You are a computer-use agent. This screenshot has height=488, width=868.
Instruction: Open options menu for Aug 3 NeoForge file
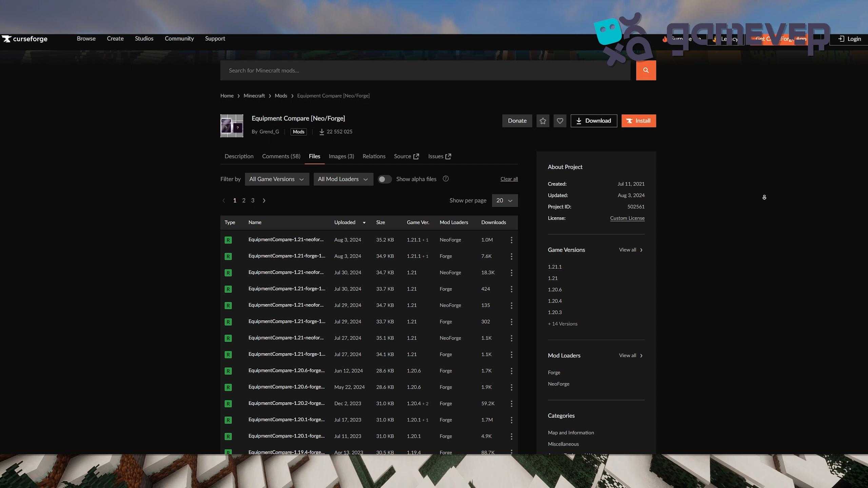[511, 240]
